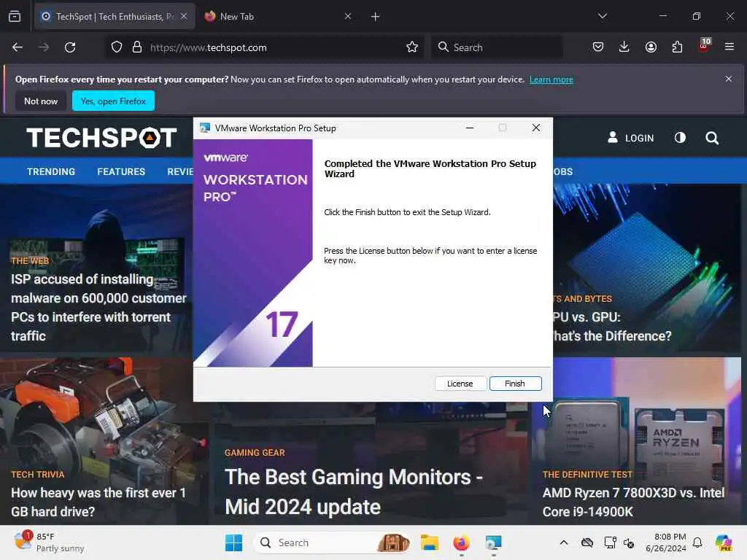Open The Best Gaming Monitors article

[x=354, y=492]
